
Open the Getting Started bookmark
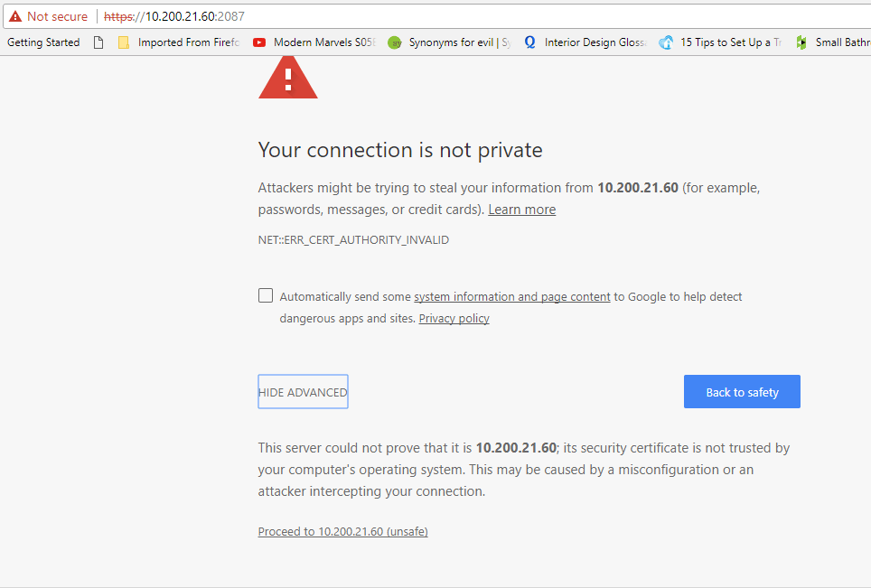click(43, 42)
